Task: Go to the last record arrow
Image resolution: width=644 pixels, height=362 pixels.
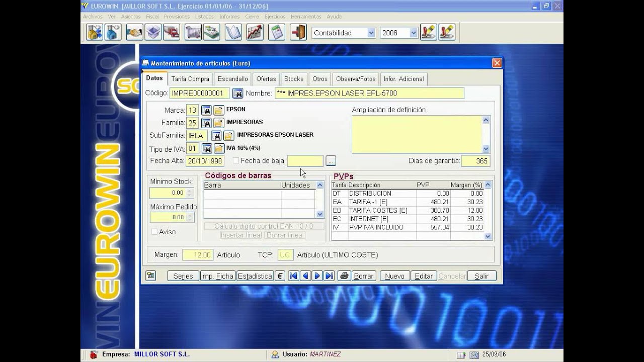Action: tap(329, 276)
